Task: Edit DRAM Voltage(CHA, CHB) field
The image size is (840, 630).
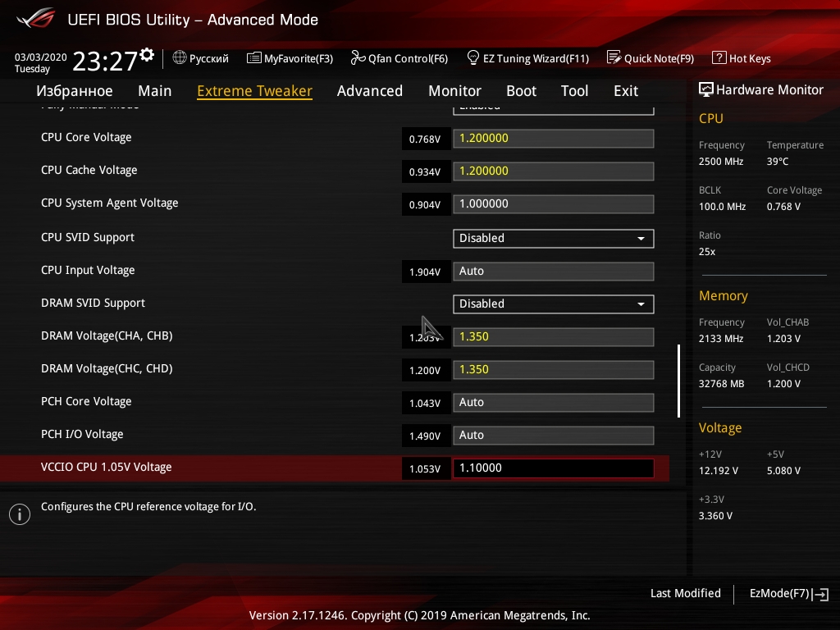Action: point(554,337)
